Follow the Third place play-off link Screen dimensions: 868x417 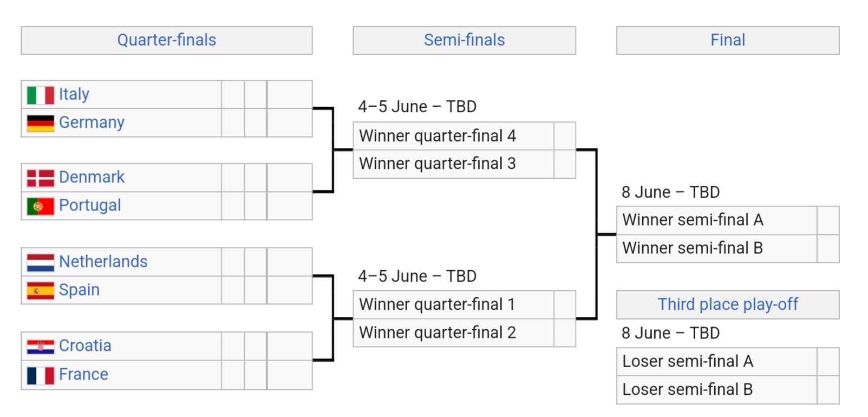728,304
